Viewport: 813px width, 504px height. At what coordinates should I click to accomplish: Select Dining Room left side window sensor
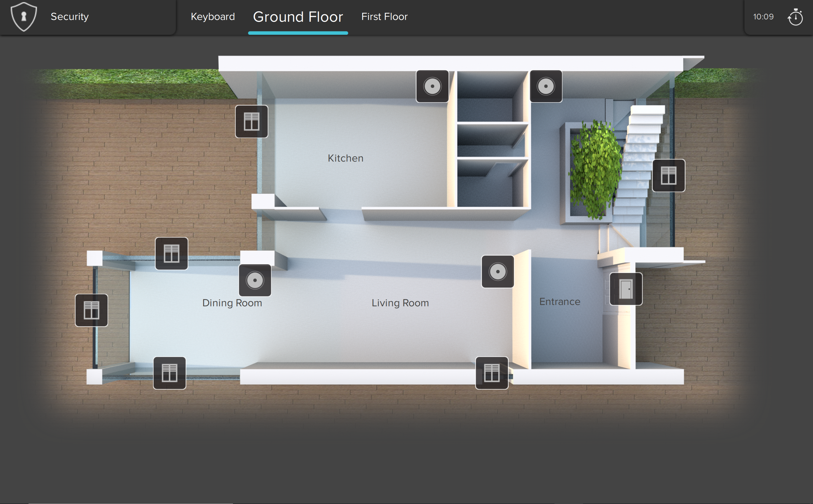(x=91, y=310)
